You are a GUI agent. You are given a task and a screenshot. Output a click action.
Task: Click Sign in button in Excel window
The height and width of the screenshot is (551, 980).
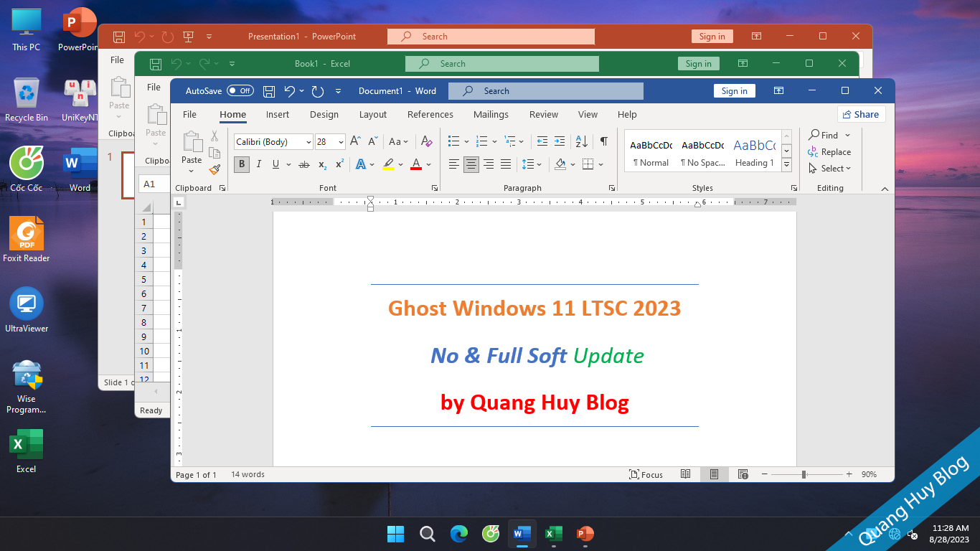pyautogui.click(x=698, y=64)
